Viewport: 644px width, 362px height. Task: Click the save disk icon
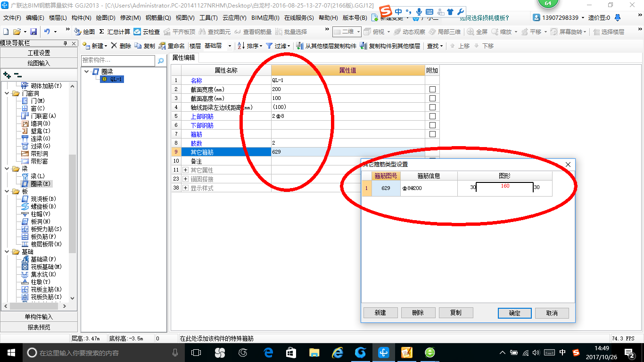tap(33, 32)
